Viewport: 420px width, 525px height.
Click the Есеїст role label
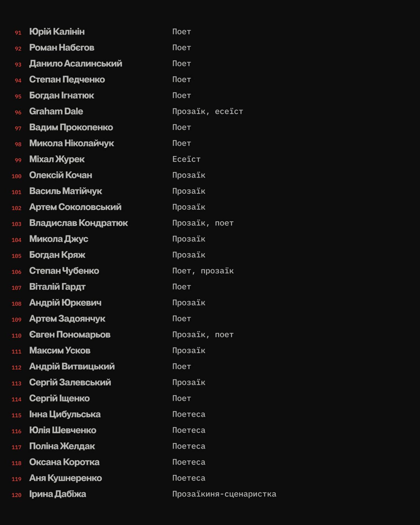186,159
